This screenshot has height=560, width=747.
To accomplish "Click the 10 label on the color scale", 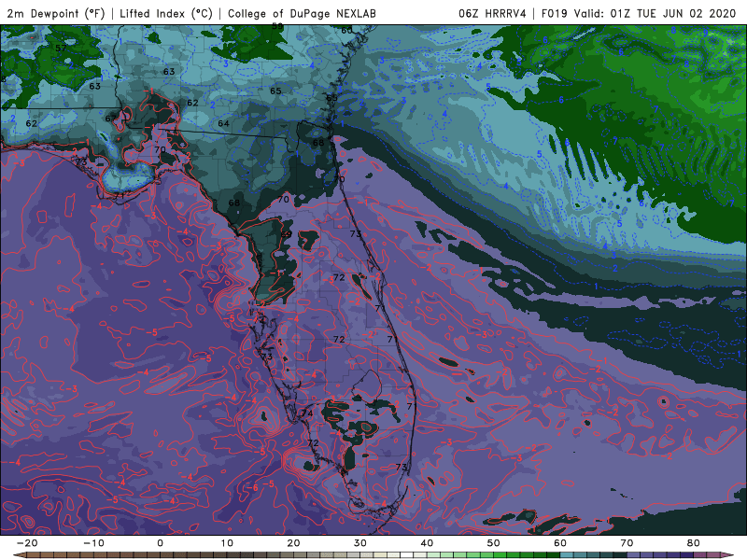I will [x=227, y=543].
